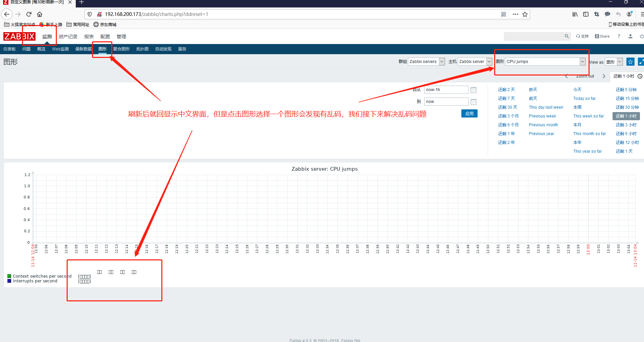Click the blue Interrupts per second swatch
Screen dimensions: 644x342
[9, 281]
